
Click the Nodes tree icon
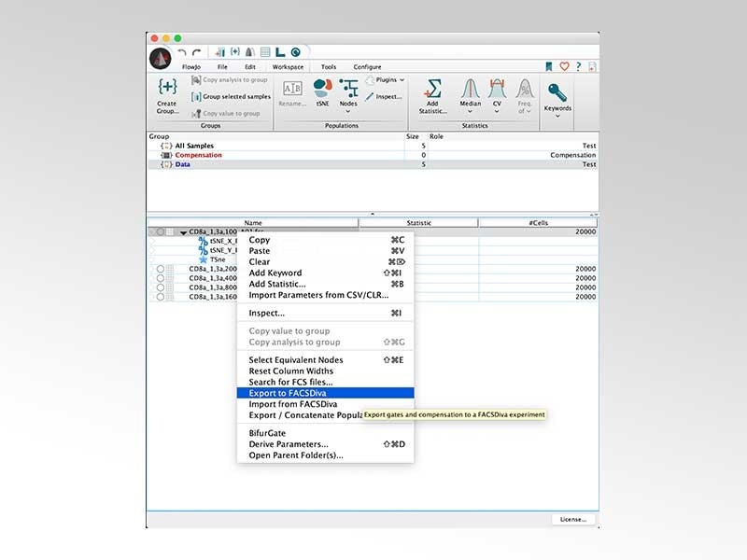click(348, 89)
